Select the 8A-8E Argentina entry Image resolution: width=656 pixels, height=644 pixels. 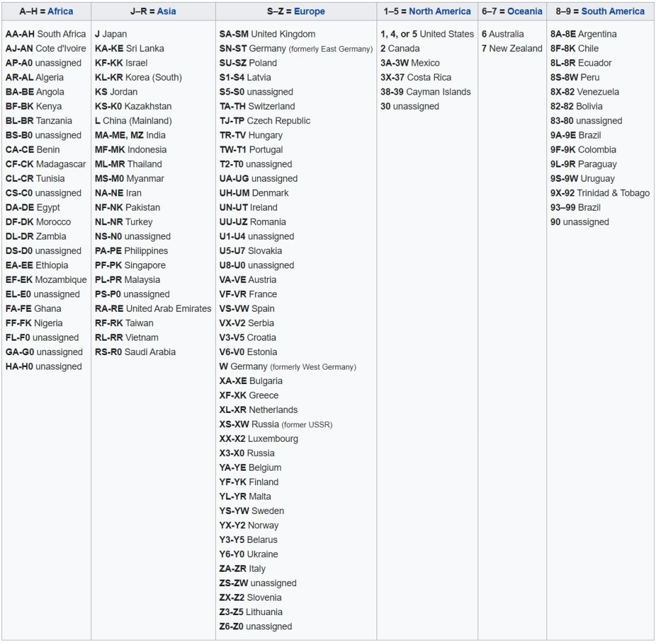point(583,34)
